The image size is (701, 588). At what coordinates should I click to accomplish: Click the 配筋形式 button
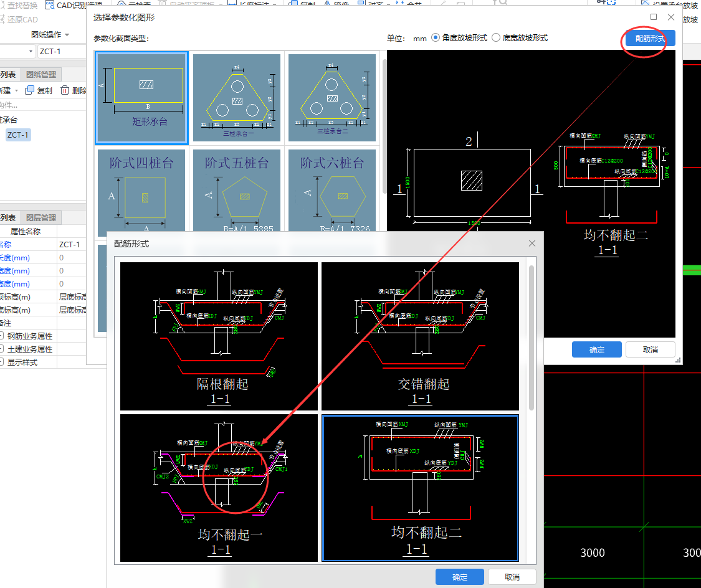point(650,39)
